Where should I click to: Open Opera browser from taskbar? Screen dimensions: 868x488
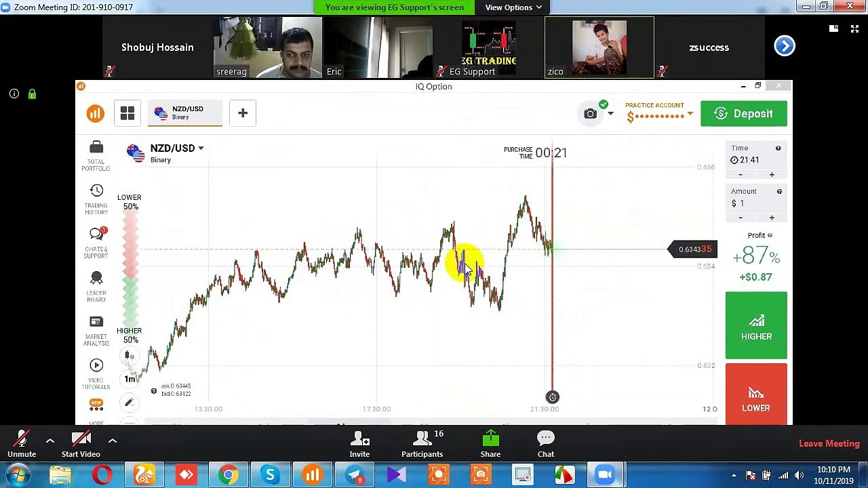pos(102,475)
